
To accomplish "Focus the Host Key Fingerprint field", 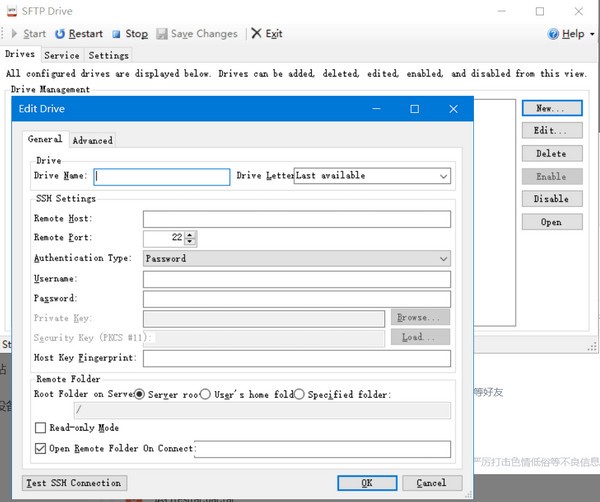I will coord(297,359).
